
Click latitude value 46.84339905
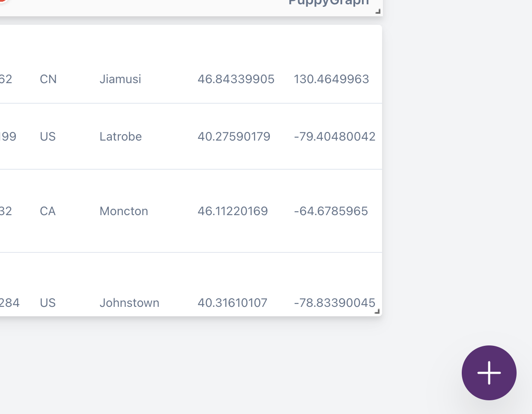(x=236, y=79)
